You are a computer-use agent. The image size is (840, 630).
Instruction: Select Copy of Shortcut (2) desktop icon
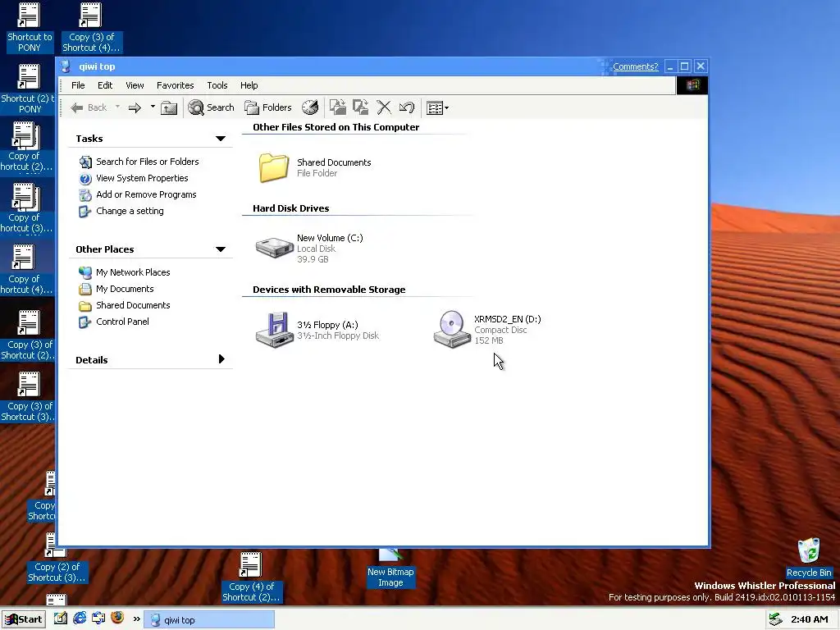pyautogui.click(x=25, y=146)
